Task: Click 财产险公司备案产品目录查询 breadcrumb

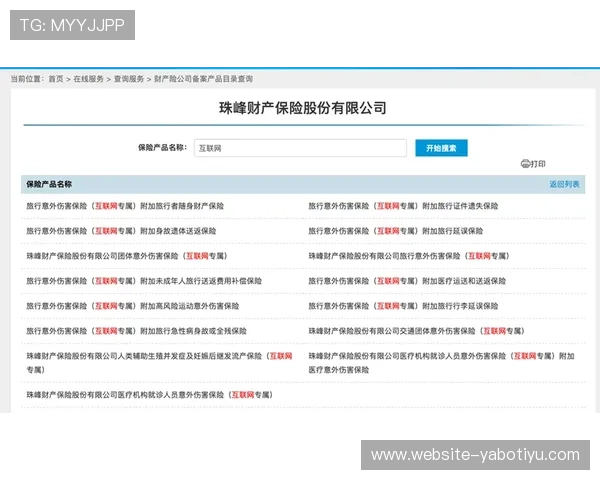Action: click(203, 79)
